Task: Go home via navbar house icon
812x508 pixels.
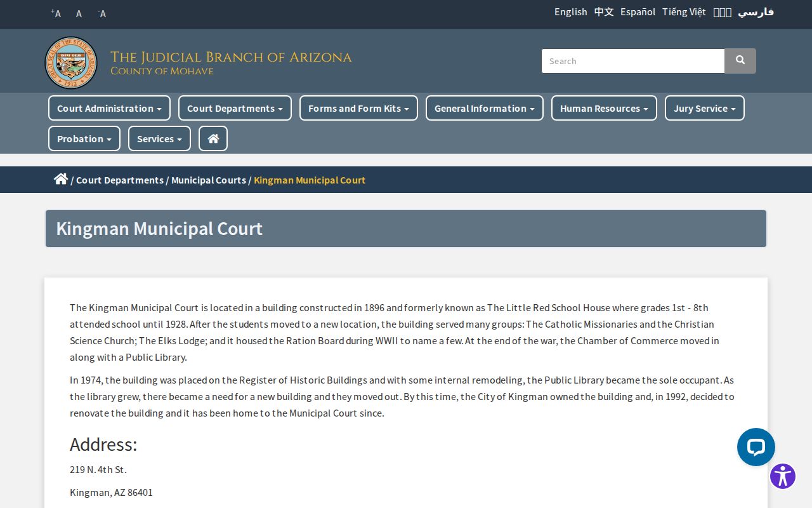Action: click(213, 138)
